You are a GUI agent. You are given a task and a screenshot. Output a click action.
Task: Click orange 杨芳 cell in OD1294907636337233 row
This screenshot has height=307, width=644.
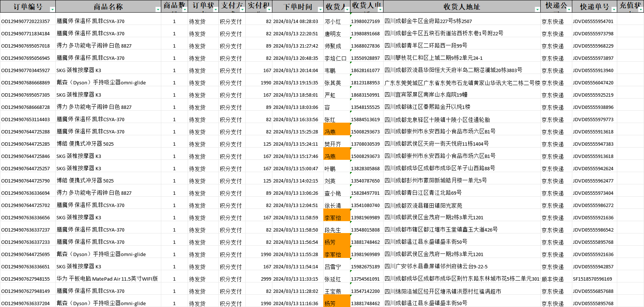(x=337, y=239)
